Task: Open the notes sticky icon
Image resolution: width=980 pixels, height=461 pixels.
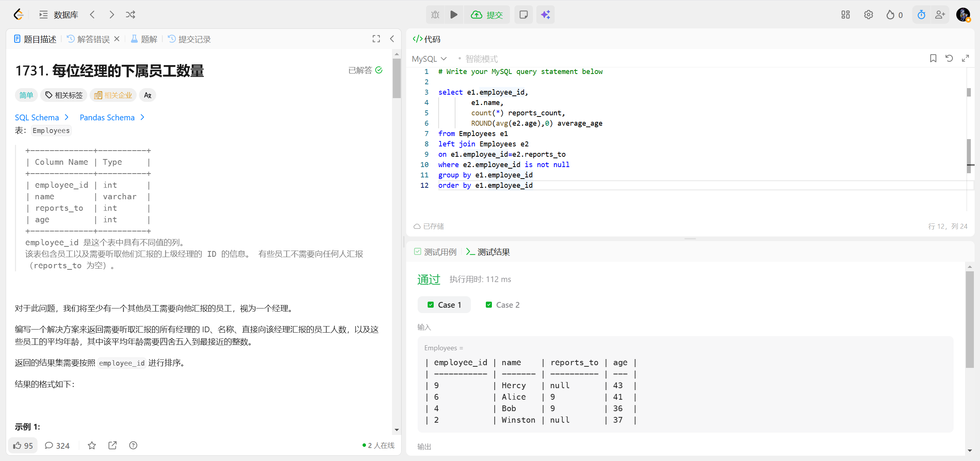Action: [x=523, y=15]
